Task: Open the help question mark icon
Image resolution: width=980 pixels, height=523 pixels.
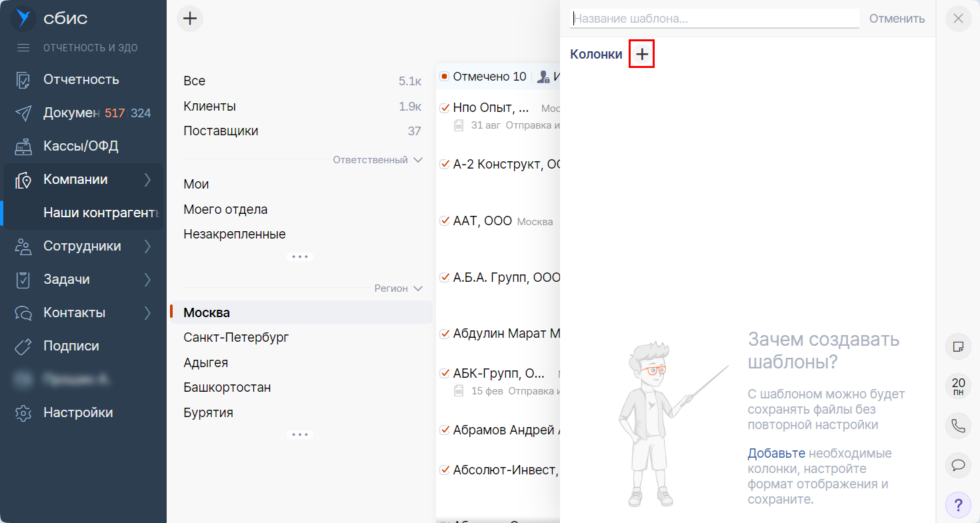Action: coord(959,504)
